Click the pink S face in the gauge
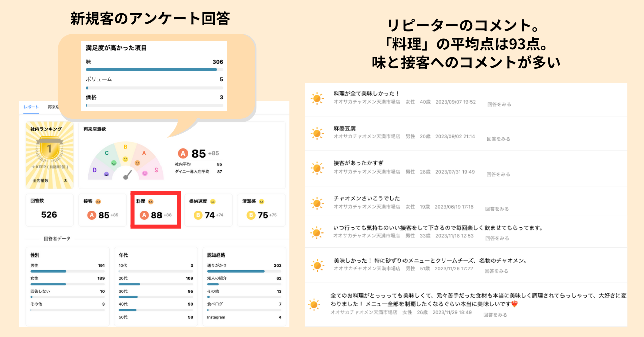644x337 pixels. (145, 173)
